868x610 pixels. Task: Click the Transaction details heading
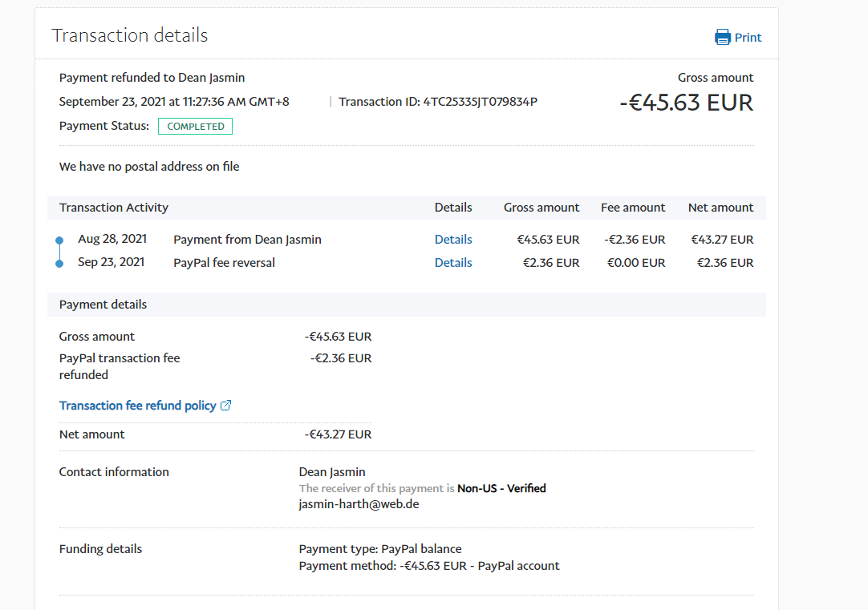129,36
